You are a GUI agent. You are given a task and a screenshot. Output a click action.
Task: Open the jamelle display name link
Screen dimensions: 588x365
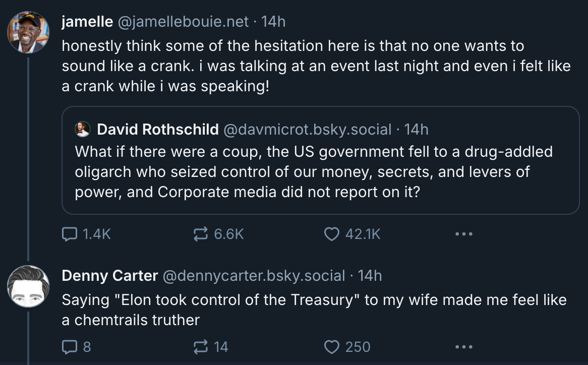[x=87, y=22]
